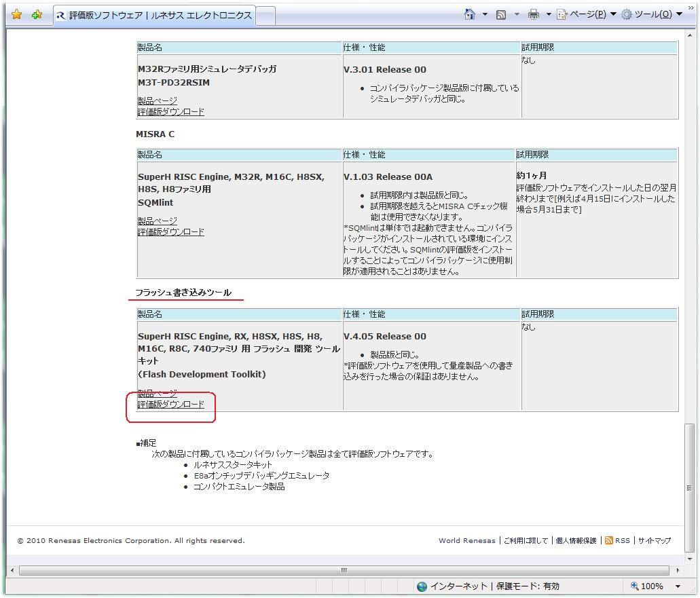Open the Home button dropdown arrow

tap(485, 15)
